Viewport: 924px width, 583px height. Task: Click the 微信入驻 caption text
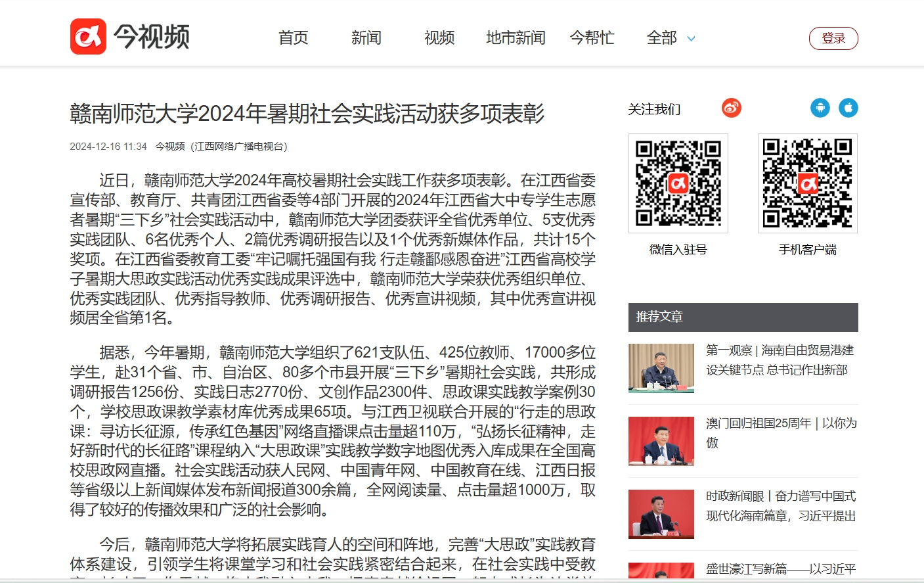pos(678,250)
